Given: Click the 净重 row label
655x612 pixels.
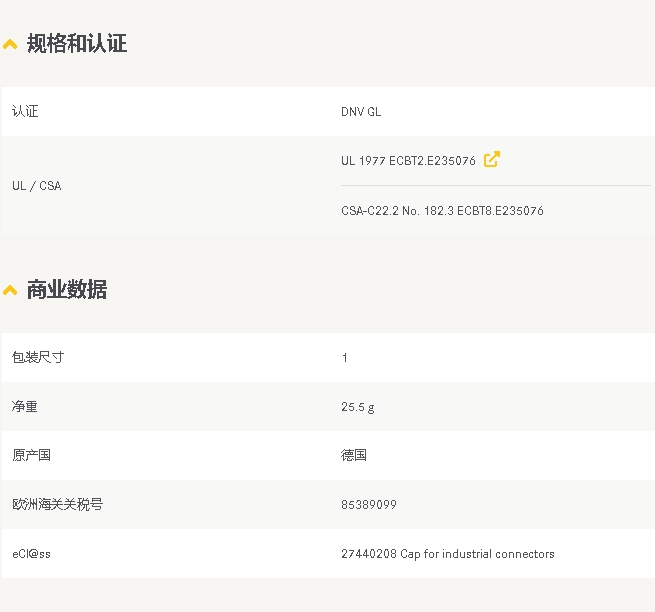Looking at the screenshot, I should click(x=25, y=406).
